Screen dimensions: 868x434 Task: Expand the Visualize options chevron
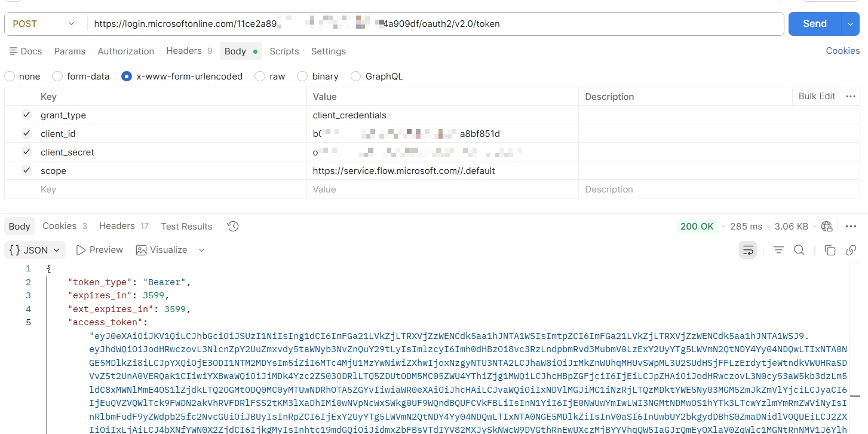click(x=201, y=250)
